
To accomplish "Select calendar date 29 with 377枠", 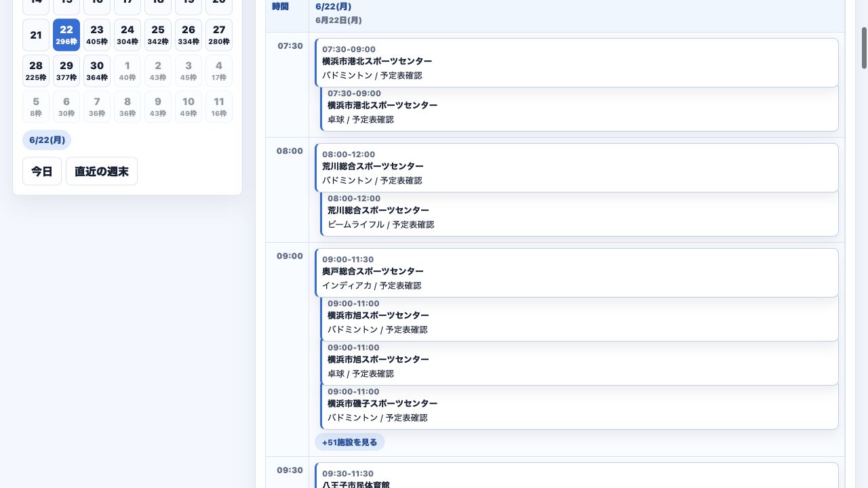I will click(x=66, y=70).
